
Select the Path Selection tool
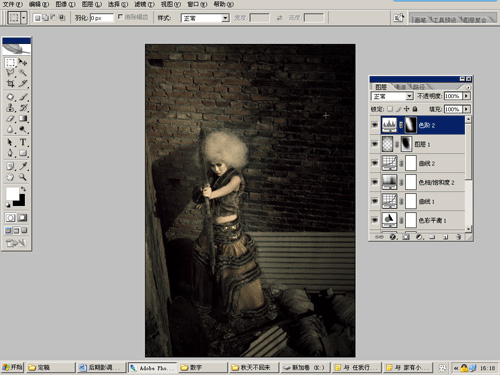[10, 142]
